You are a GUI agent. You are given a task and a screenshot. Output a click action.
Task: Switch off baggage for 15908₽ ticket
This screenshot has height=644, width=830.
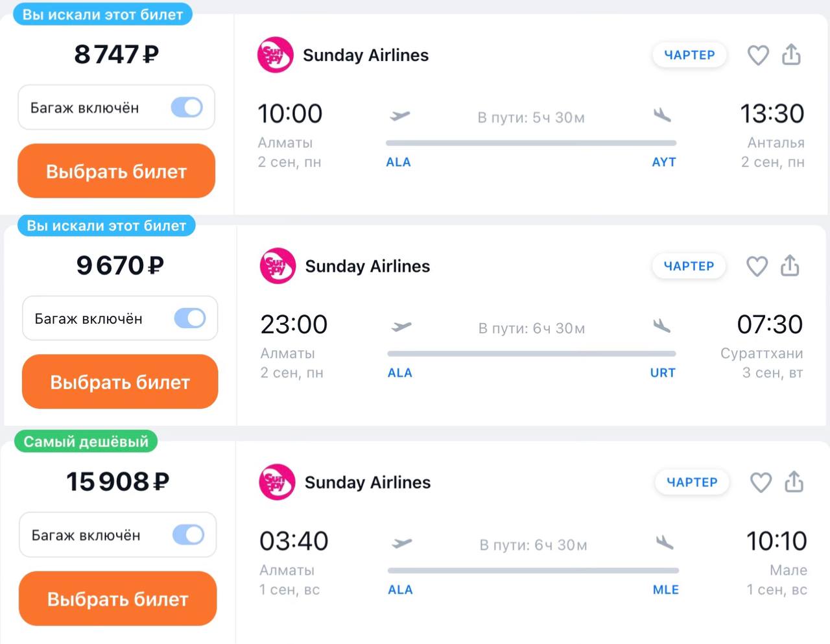[x=188, y=535]
